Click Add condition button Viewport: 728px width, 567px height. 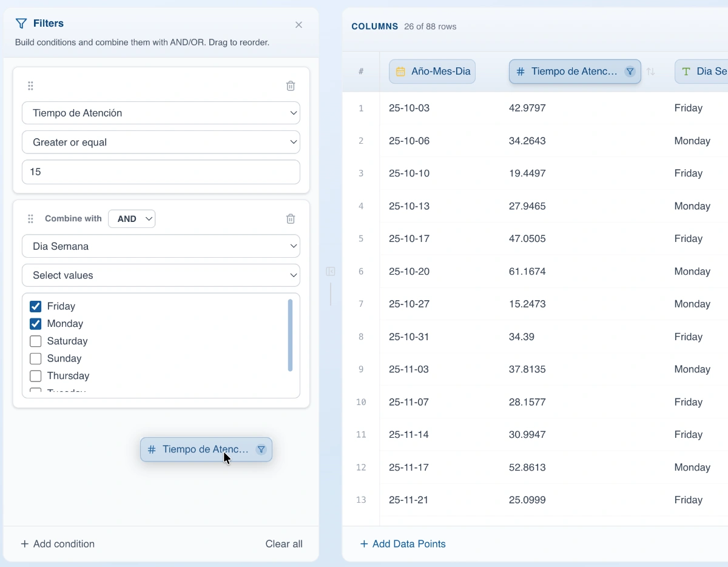pos(58,544)
